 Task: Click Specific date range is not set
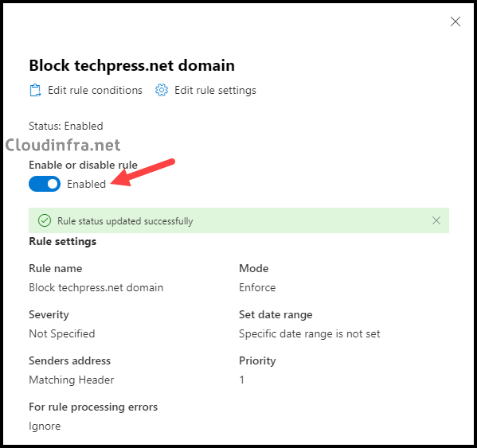310,333
